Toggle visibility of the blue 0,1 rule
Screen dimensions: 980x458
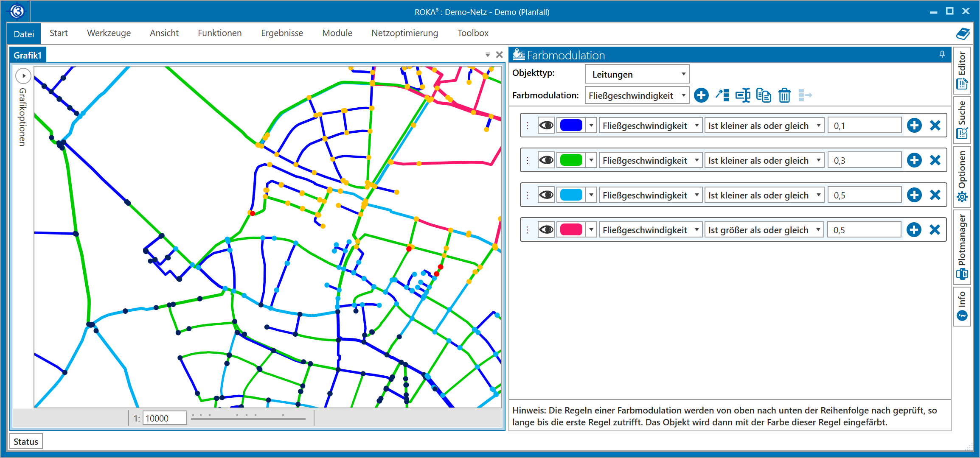coord(546,126)
